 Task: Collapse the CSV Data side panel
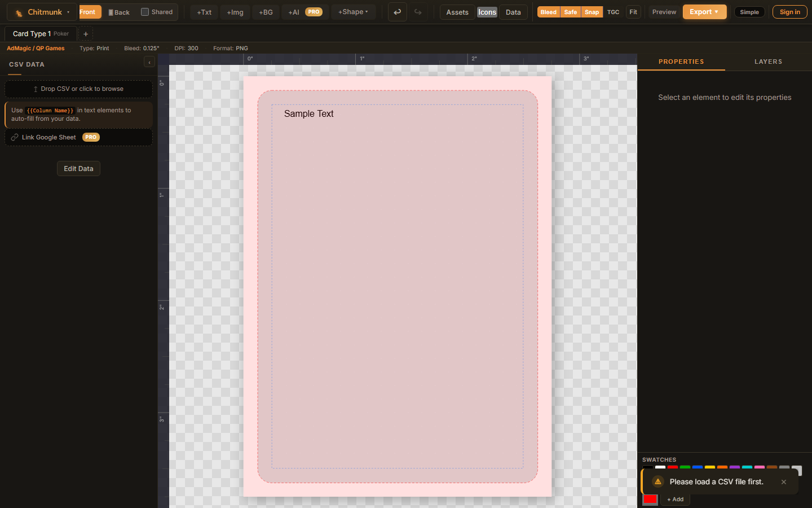(149, 62)
